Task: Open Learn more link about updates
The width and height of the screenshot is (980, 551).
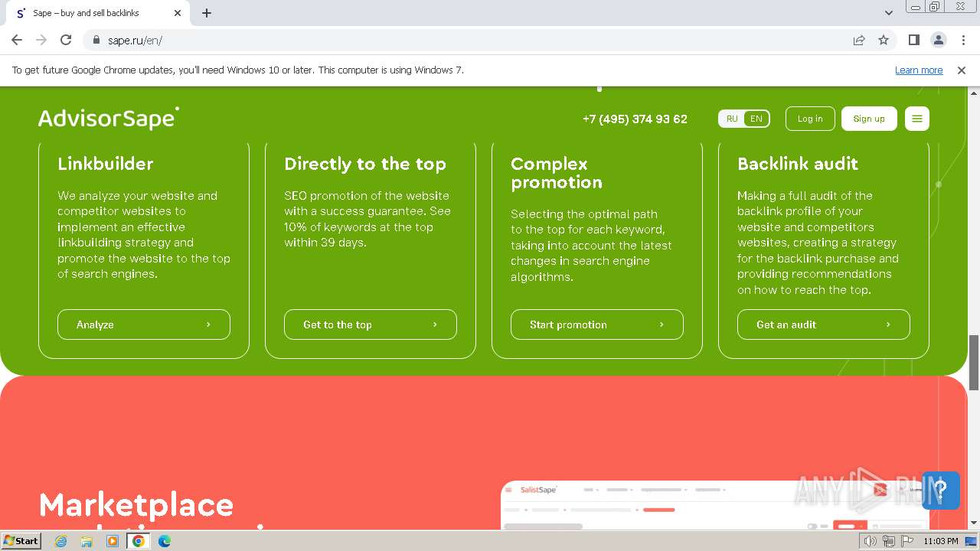Action: pos(919,70)
